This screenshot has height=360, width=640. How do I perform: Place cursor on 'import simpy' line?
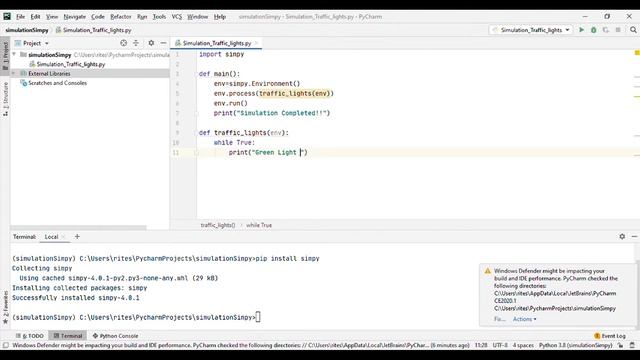click(221, 54)
